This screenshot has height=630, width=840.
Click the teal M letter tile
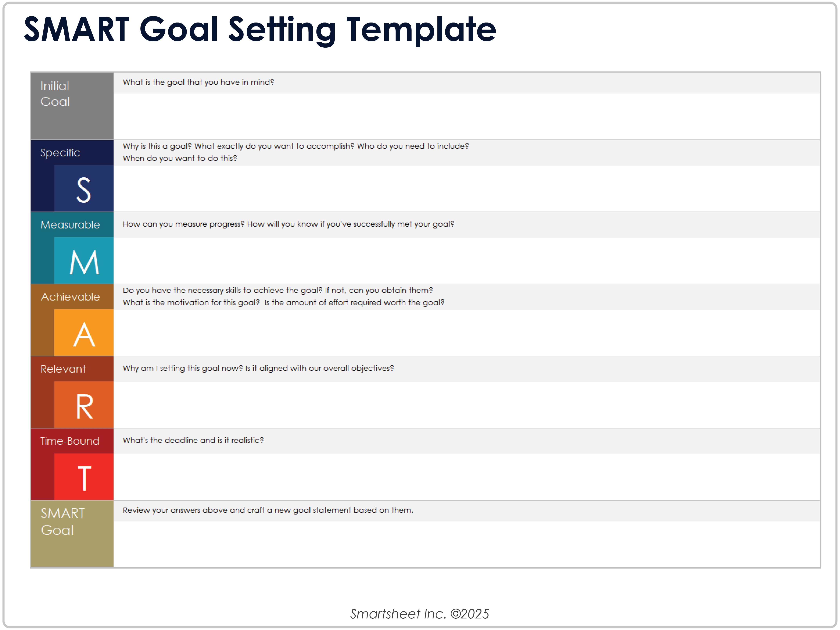pos(84,261)
